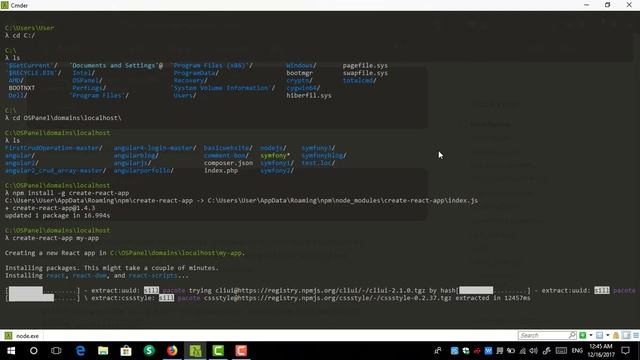This screenshot has height=360, width=640.
Task: Click the text 'index.php'
Action: (220, 171)
